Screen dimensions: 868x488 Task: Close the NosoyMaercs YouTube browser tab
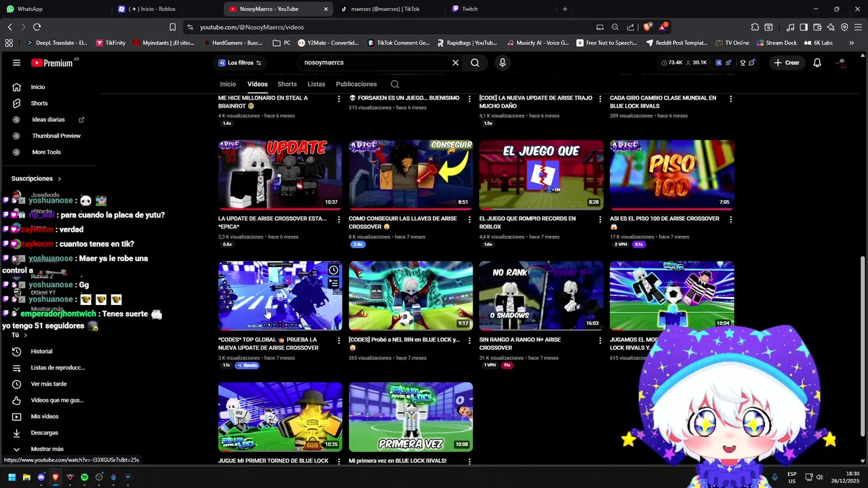(326, 9)
